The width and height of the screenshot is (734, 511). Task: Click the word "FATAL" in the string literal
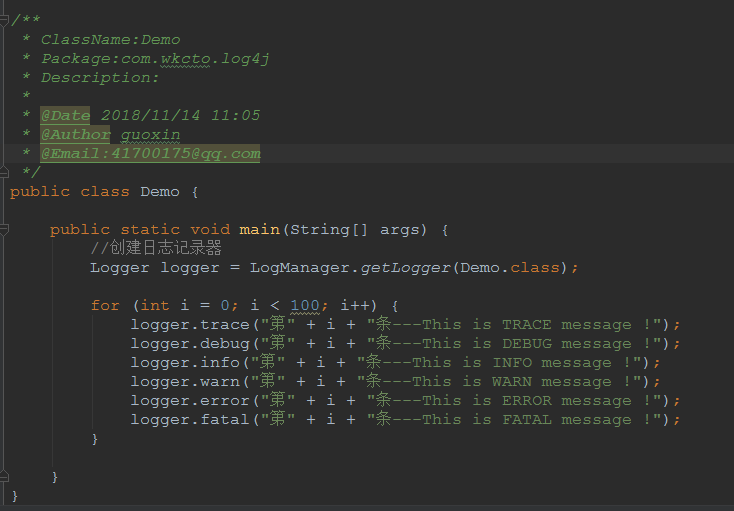(527, 420)
